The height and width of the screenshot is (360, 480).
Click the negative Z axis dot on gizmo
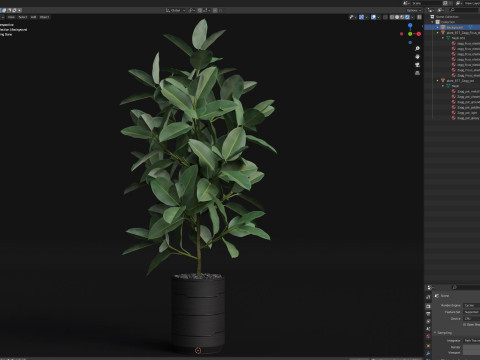[x=410, y=42]
